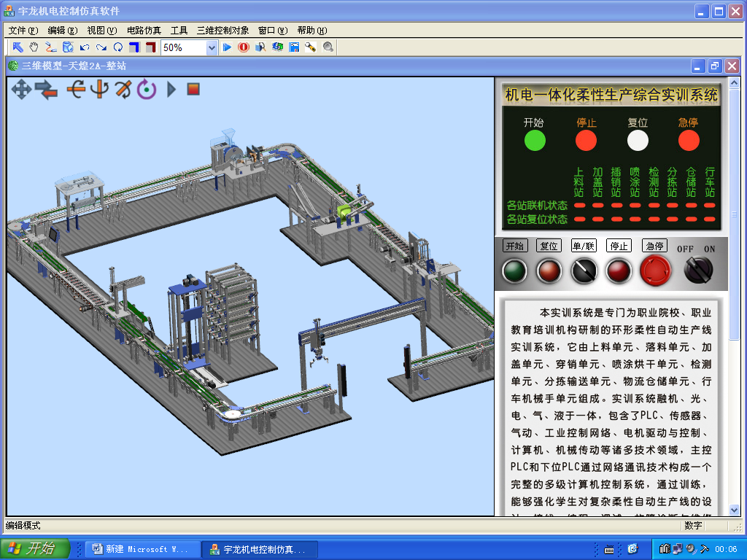747x560 pixels.
Task: Choose the wire drawing tool
Action: pos(50,47)
